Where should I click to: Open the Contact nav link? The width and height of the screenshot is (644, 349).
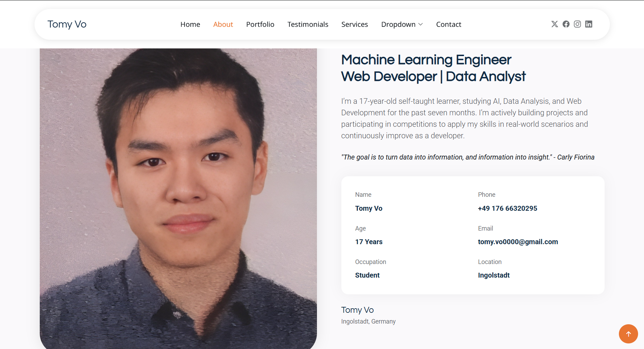tap(448, 24)
